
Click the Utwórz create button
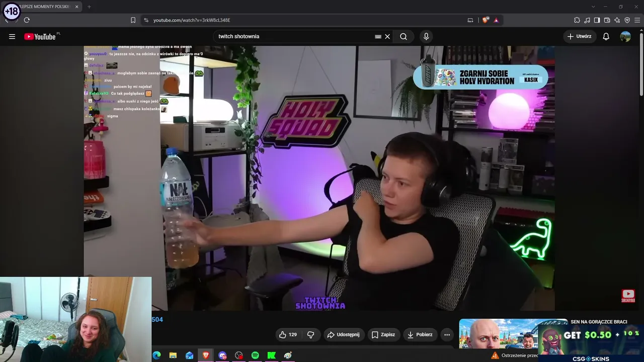580,36
